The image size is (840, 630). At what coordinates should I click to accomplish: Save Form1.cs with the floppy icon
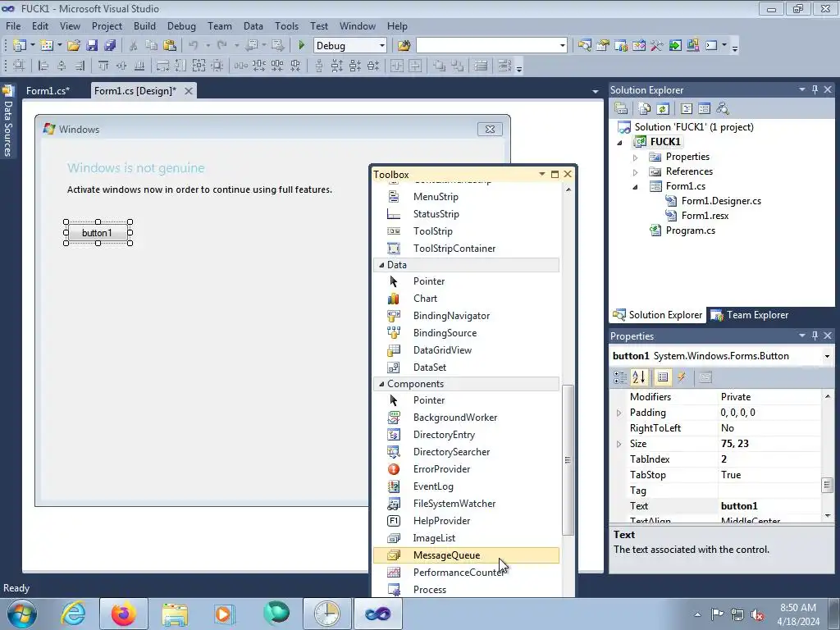92,46
